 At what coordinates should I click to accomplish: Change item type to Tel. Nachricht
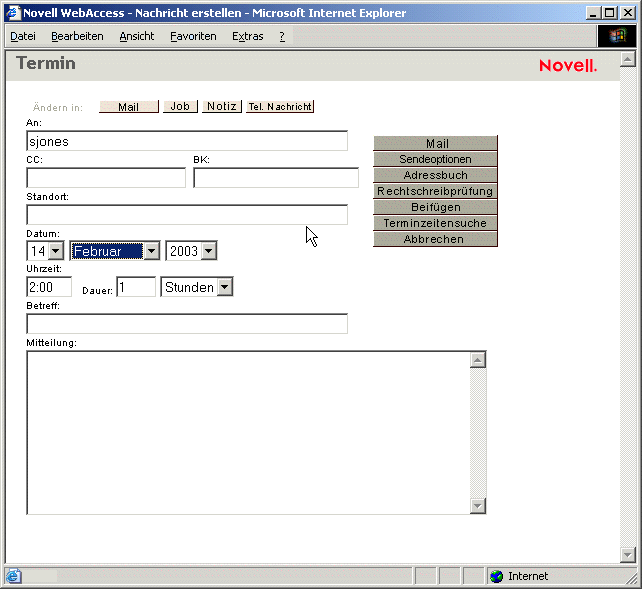[280, 106]
